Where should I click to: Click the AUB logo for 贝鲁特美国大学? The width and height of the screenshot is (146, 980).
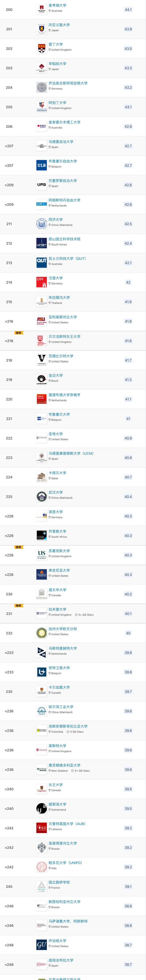41,828
